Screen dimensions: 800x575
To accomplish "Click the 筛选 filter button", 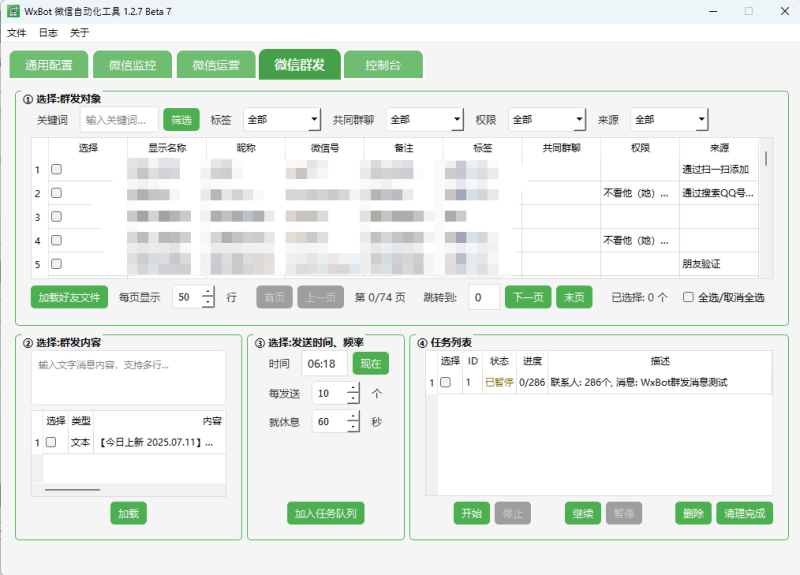I will pyautogui.click(x=181, y=120).
